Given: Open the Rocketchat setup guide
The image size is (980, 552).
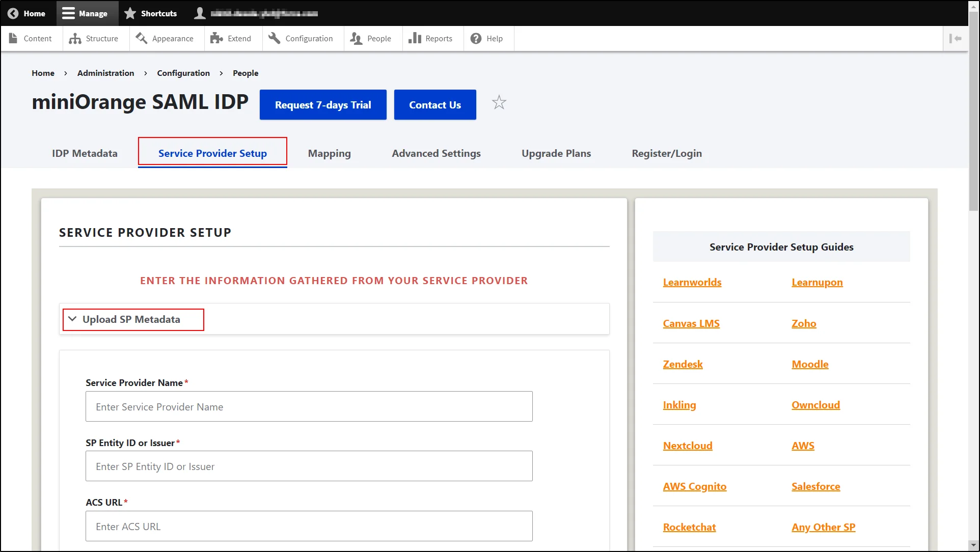Looking at the screenshot, I should (689, 527).
